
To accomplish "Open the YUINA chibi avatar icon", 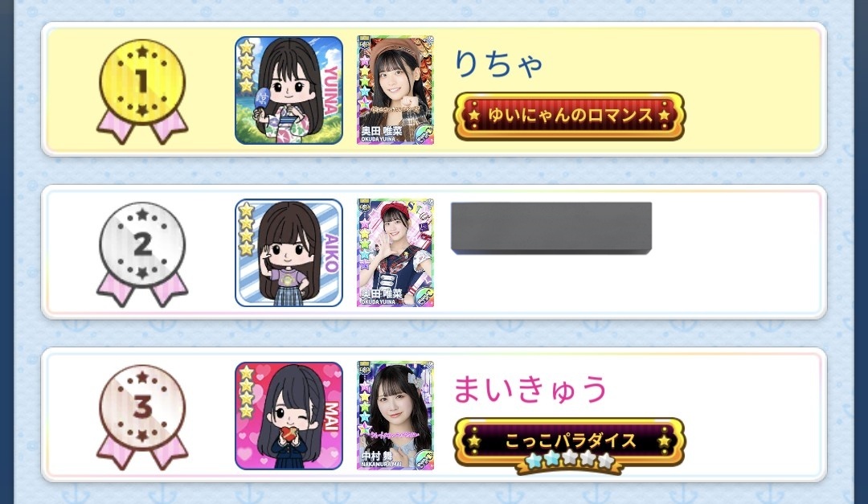I will (289, 90).
